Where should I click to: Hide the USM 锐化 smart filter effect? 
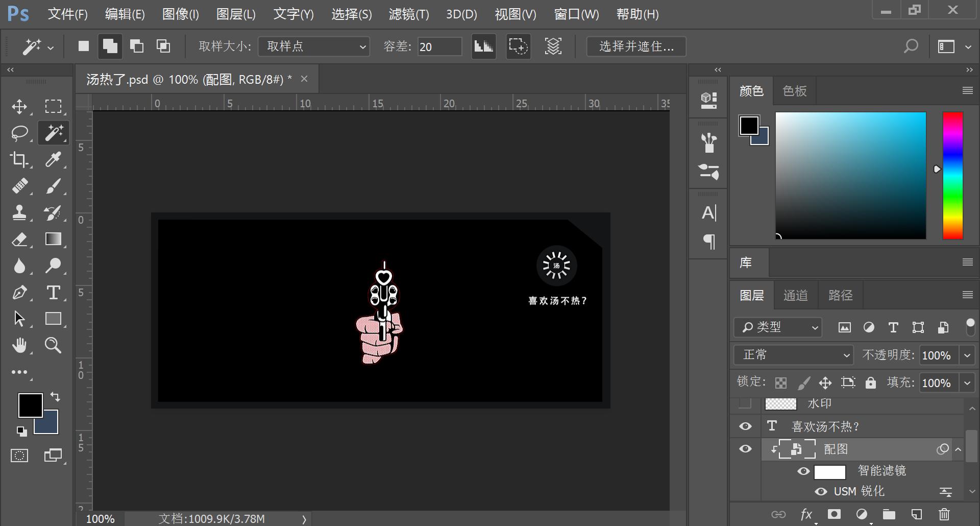pos(821,491)
